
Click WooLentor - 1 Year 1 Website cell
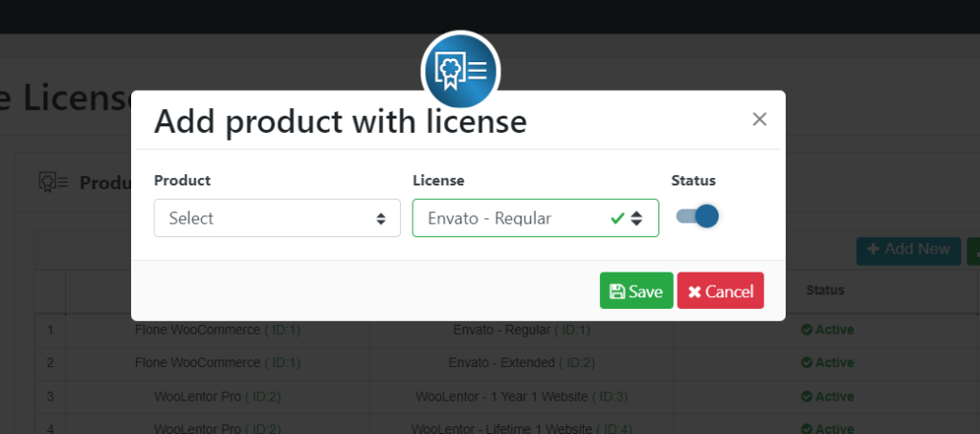click(x=522, y=397)
